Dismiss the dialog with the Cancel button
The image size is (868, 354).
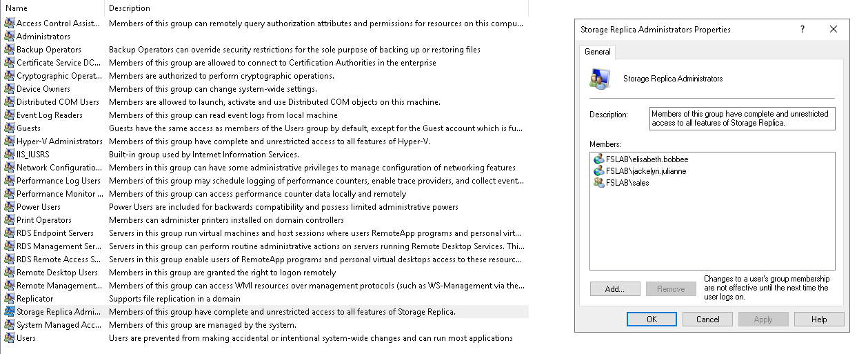click(707, 319)
